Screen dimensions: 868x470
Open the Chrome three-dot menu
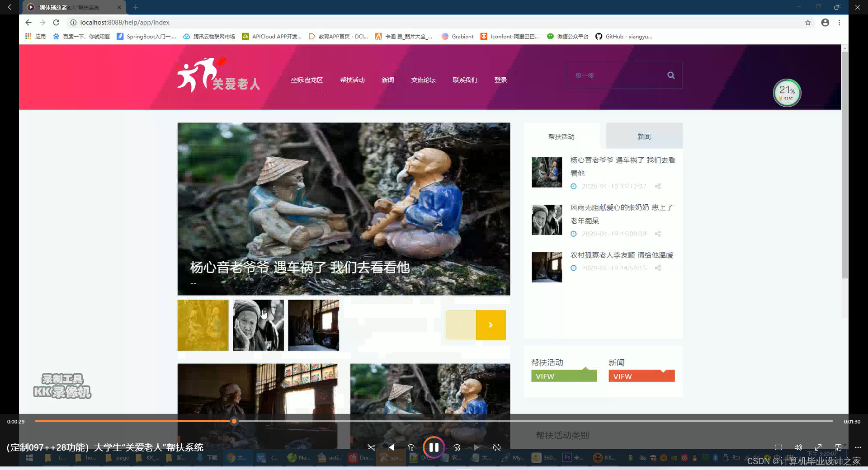(x=839, y=23)
